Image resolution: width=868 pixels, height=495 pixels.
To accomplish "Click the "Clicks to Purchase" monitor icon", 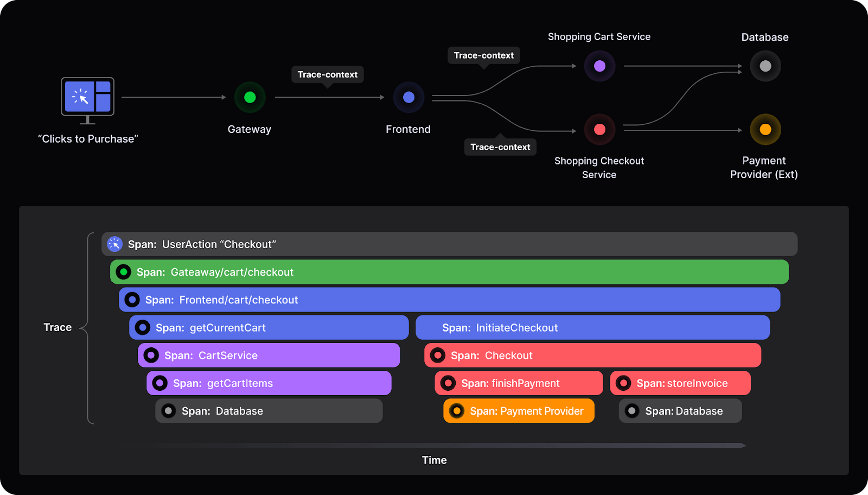I will pyautogui.click(x=87, y=99).
